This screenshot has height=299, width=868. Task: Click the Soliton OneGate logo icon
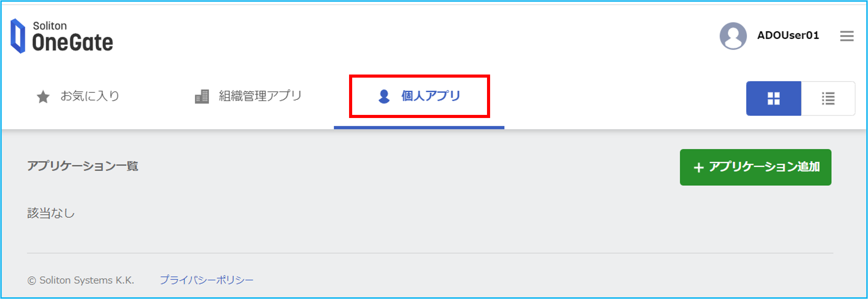tap(18, 36)
